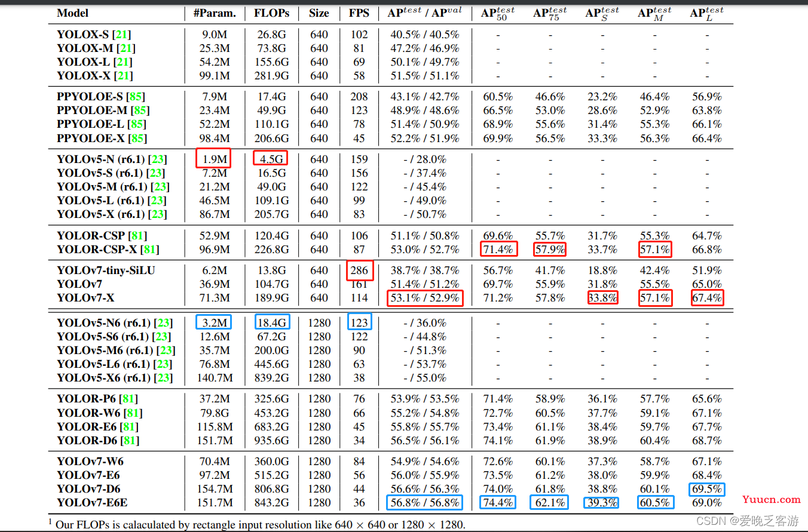Select the #Param. column header

point(215,13)
